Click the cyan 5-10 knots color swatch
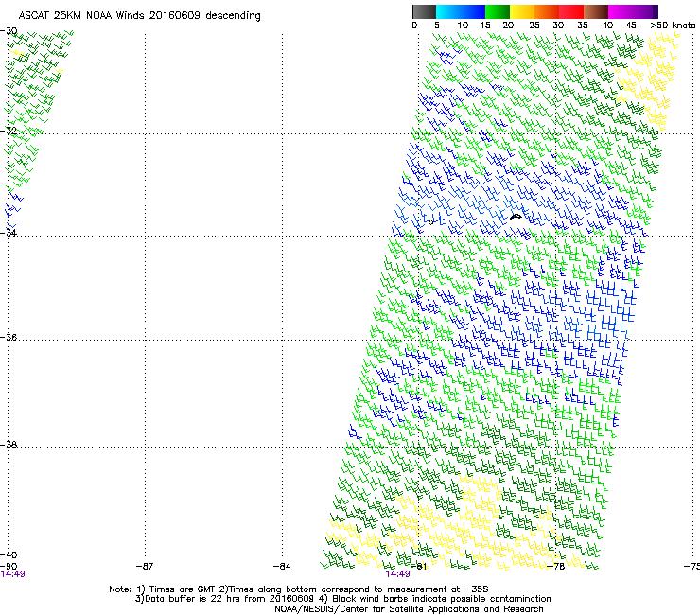Screen dimensions: 700x615 point(448,11)
